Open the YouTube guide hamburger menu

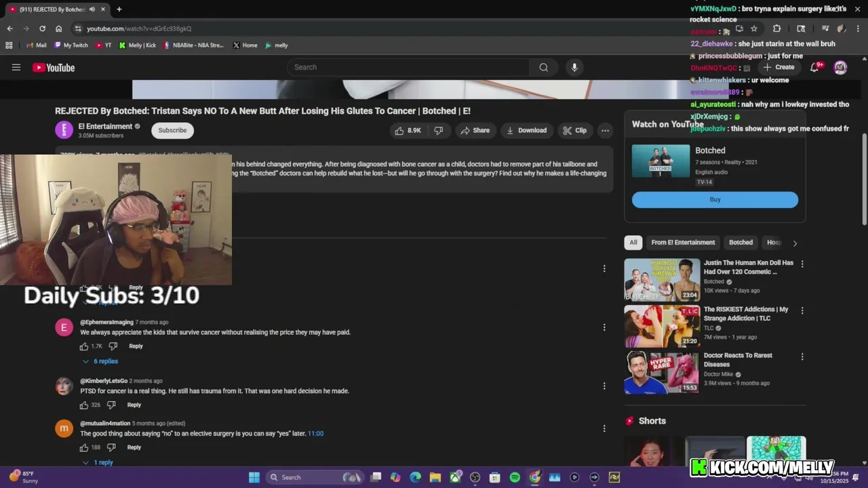(16, 67)
